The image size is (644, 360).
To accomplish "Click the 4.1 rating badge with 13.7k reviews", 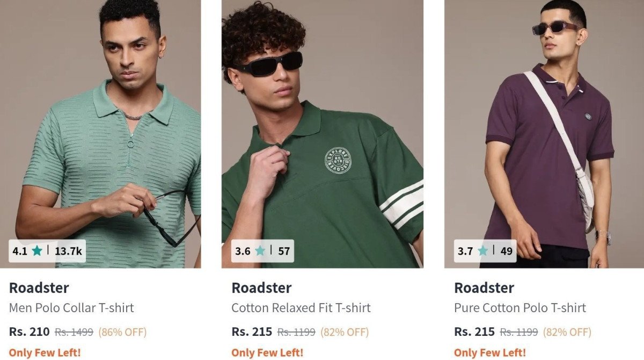I will click(x=47, y=251).
